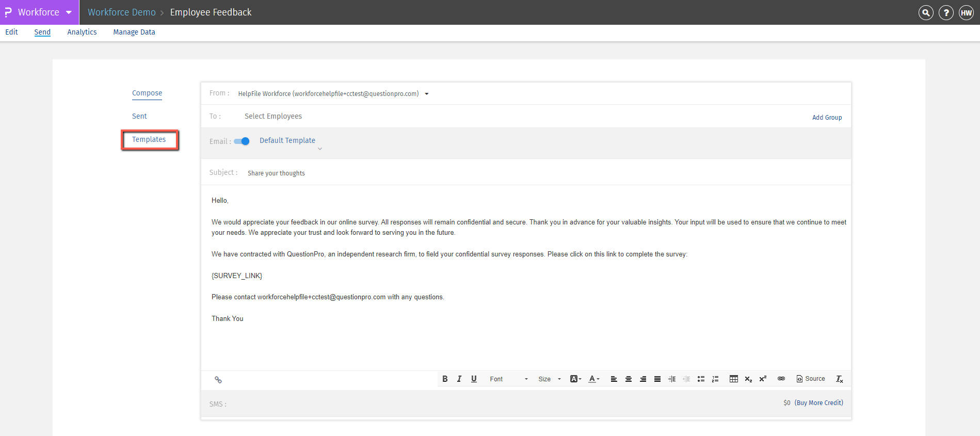980x436 pixels.
Task: Click the link icon beside Source
Action: 781,379
